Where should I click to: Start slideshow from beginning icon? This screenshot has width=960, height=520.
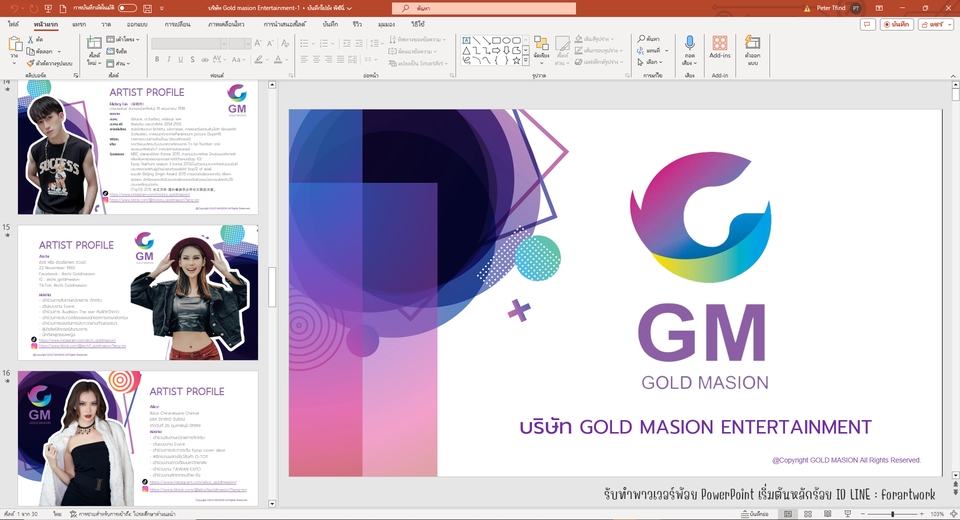tap(48, 8)
